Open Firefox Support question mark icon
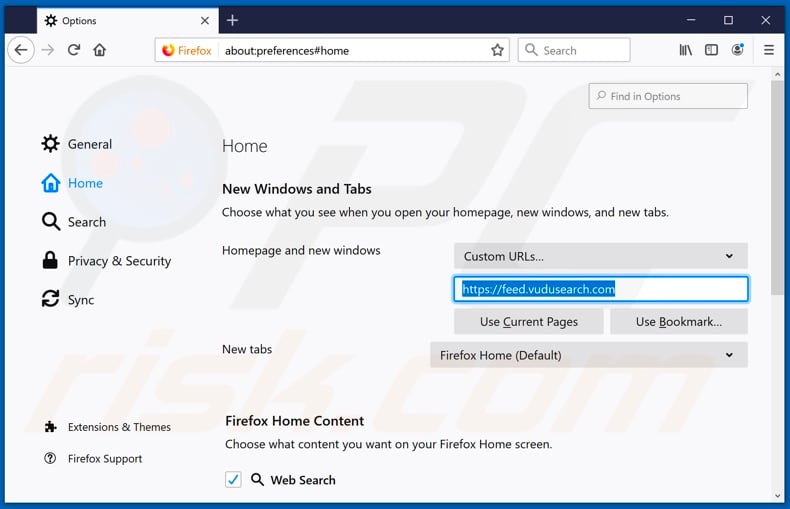Screen dimensions: 790x509 point(50,458)
